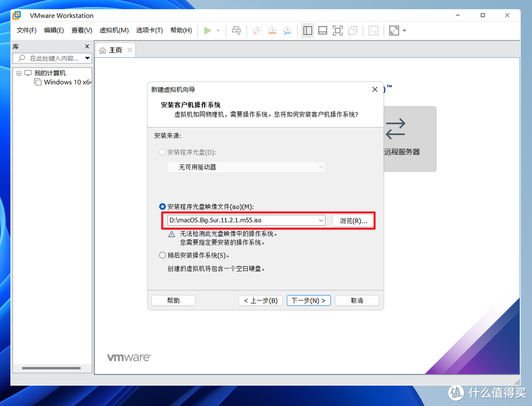This screenshot has width=532, height=406.
Task: Open the 虚拟机(M) menu
Action: click(x=114, y=30)
